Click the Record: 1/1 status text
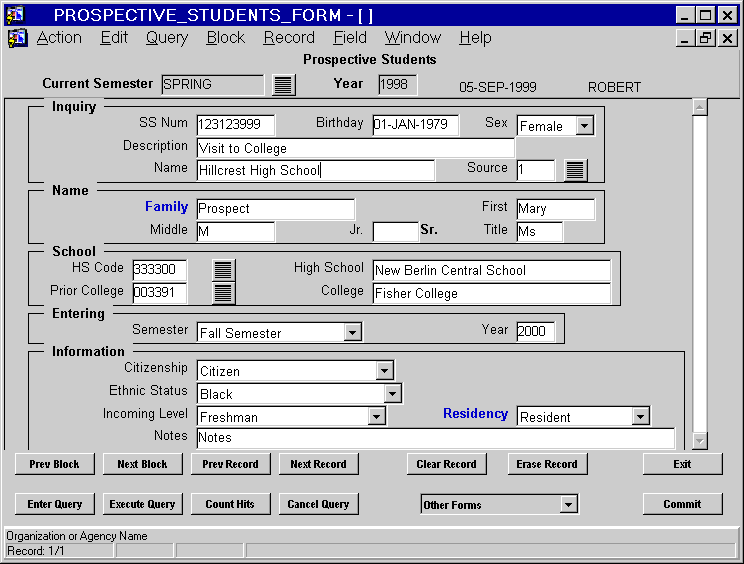This screenshot has width=744, height=564. coord(36,551)
